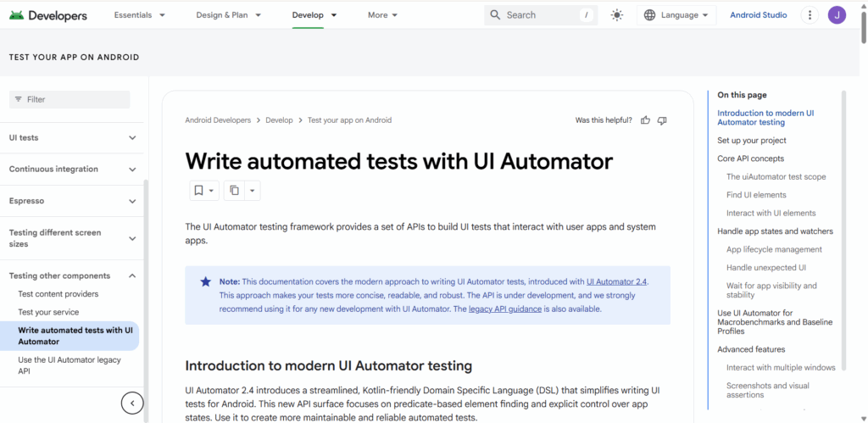Open the purple J account avatar
Image resolution: width=868 pixels, height=423 pixels.
tap(837, 15)
